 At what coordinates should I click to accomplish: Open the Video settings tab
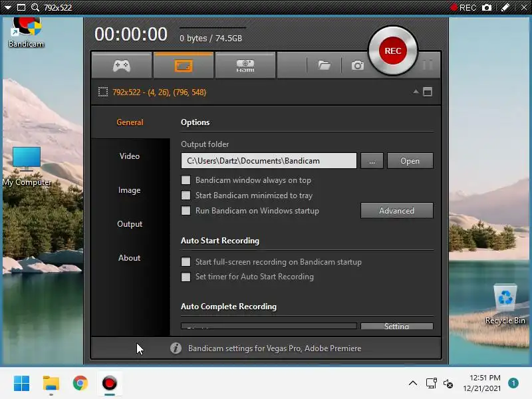coord(130,156)
